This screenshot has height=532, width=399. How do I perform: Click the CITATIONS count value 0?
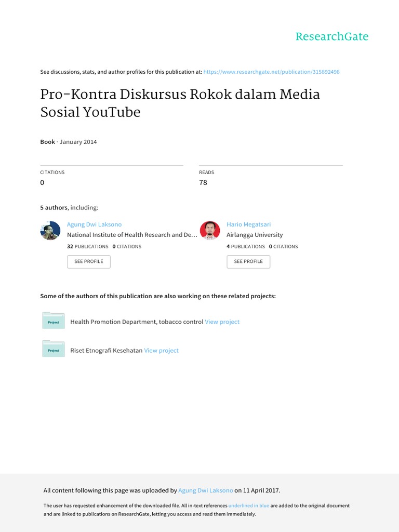[x=42, y=182]
